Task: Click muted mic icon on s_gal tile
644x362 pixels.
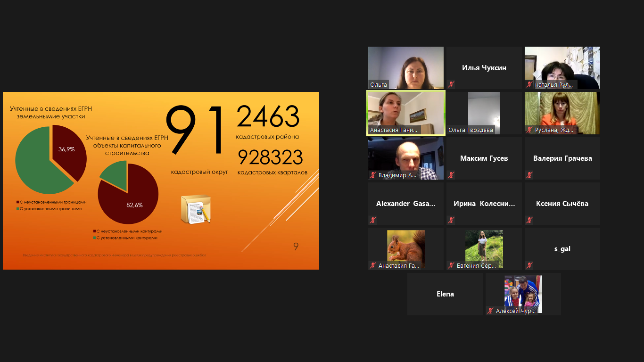Action: [x=529, y=266]
